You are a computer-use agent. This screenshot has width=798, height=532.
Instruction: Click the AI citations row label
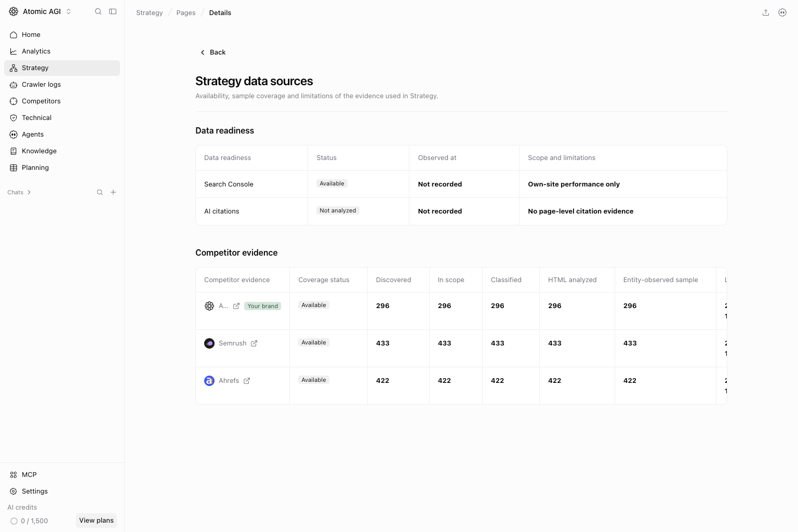[222, 211]
